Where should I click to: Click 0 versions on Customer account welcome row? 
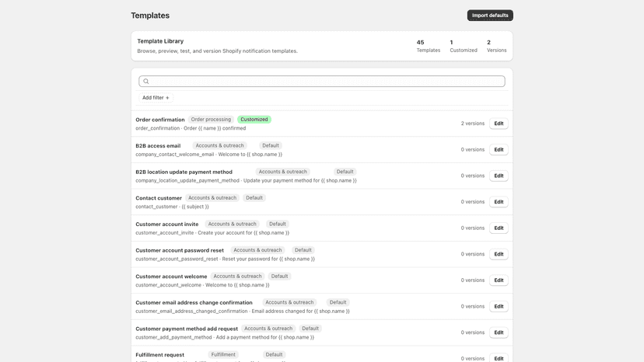[472, 280]
